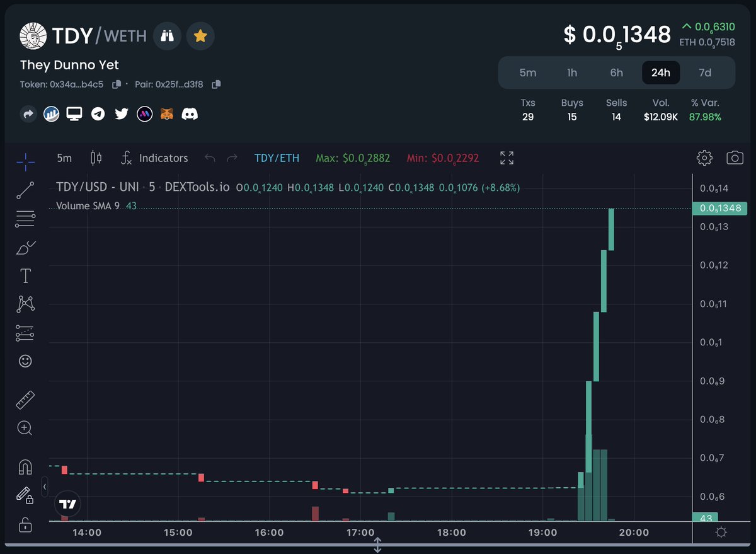Image resolution: width=756 pixels, height=554 pixels.
Task: Click the Max: $0.0₅2882 value
Action: tap(353, 158)
